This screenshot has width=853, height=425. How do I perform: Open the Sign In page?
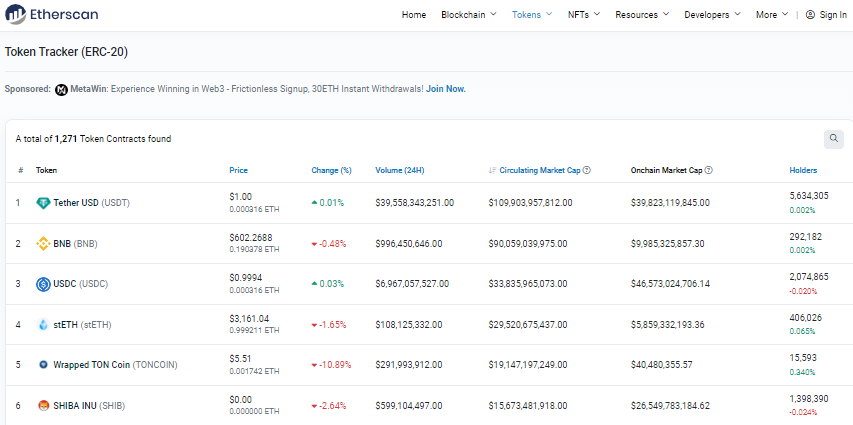pos(826,15)
